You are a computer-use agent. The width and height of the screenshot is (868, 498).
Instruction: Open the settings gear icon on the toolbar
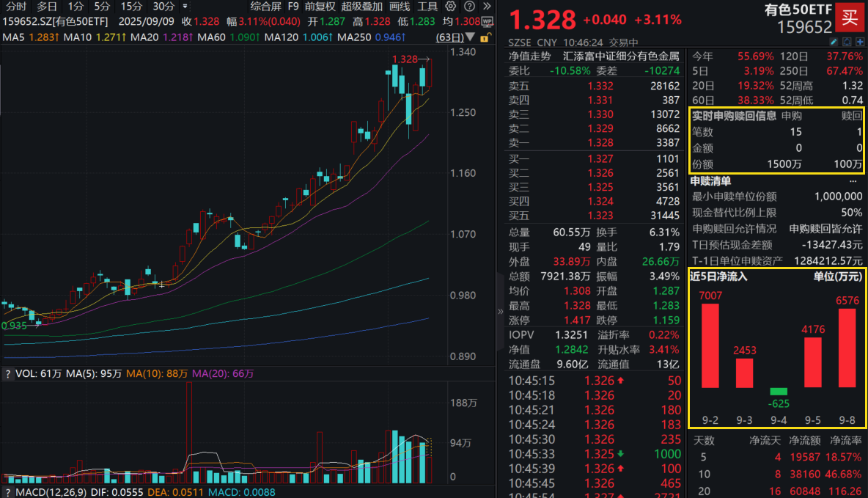click(x=451, y=6)
